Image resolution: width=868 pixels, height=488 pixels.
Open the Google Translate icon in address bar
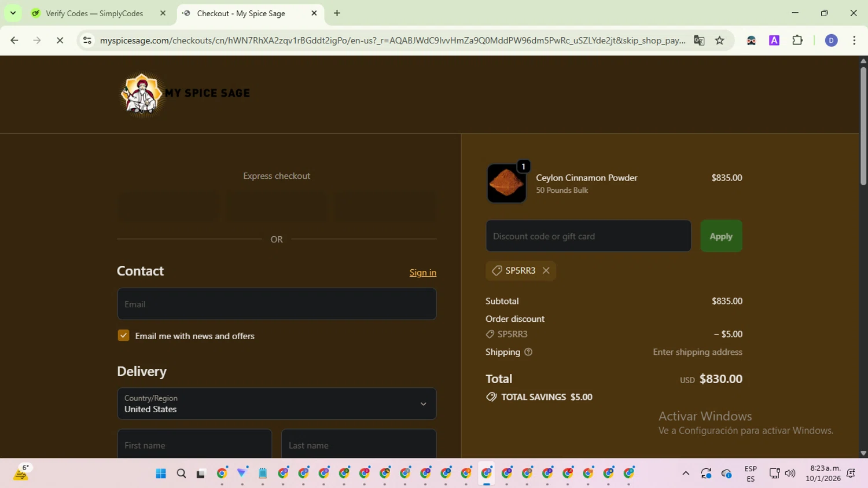point(699,40)
